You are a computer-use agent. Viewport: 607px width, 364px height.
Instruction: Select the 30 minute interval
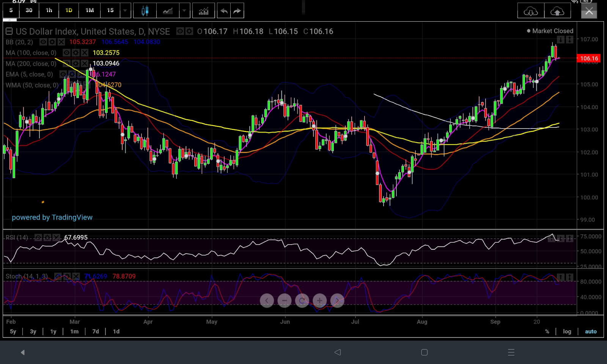(29, 10)
